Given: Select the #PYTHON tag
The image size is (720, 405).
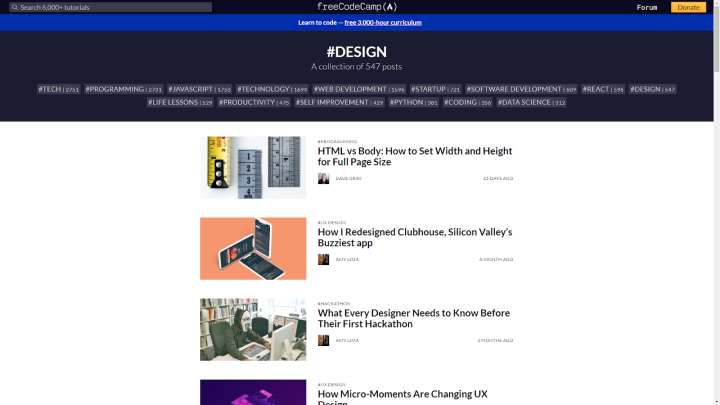Looking at the screenshot, I should pyautogui.click(x=413, y=102).
